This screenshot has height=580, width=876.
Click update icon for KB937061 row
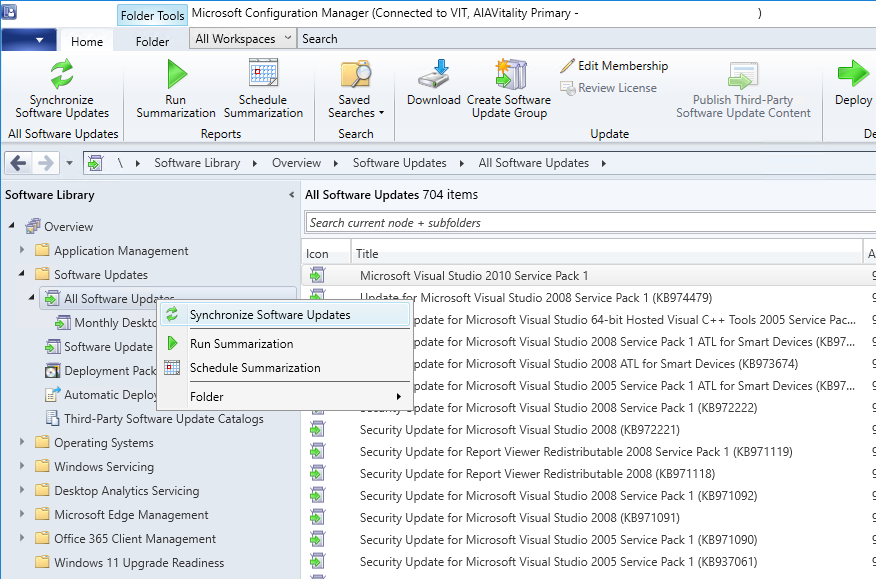(x=317, y=561)
